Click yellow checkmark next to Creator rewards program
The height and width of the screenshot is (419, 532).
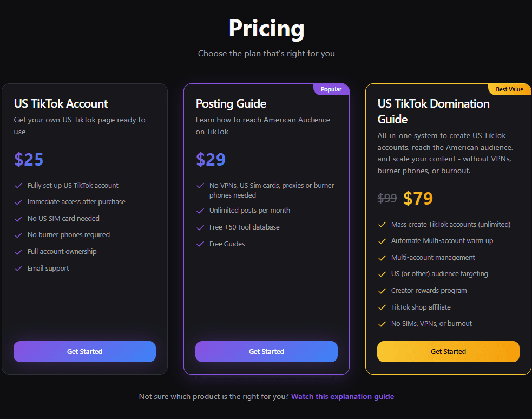[382, 291]
